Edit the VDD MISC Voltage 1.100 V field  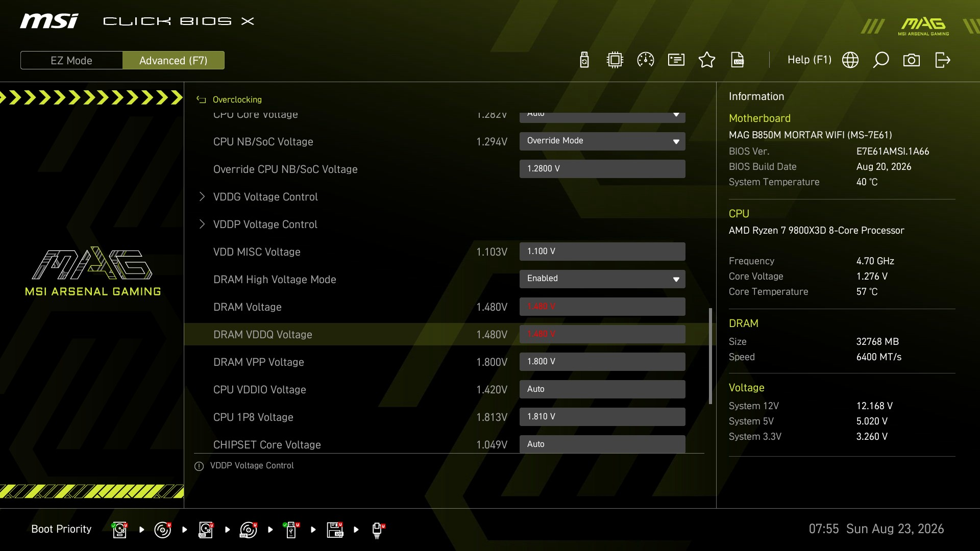pyautogui.click(x=602, y=252)
